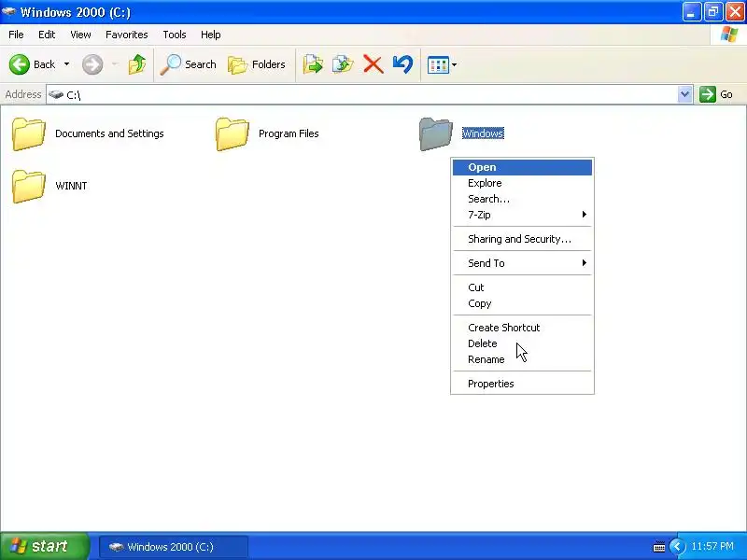The height and width of the screenshot is (560, 747).
Task: Click the 11:57 PM clock
Action: pos(712,546)
